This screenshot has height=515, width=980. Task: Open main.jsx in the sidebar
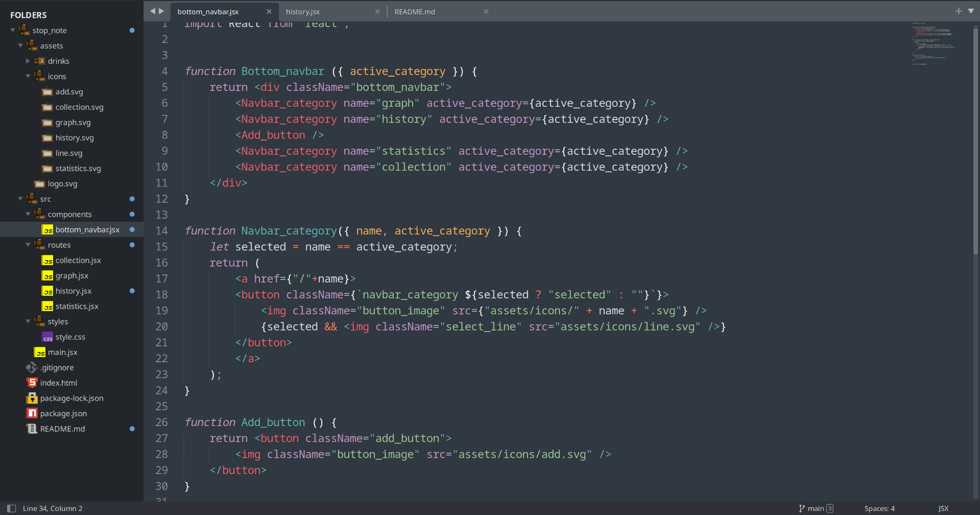click(63, 352)
